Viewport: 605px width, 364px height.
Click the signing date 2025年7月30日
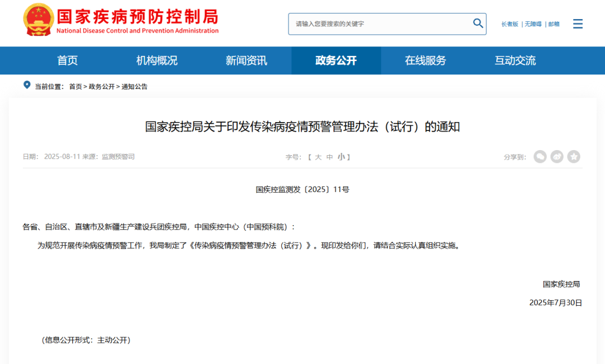[x=556, y=303]
